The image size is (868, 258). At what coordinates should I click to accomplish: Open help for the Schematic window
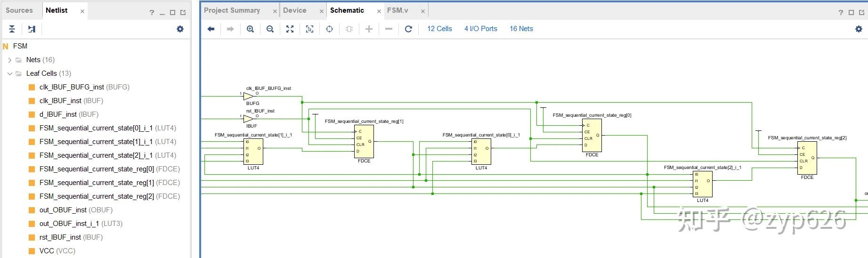[x=841, y=12]
